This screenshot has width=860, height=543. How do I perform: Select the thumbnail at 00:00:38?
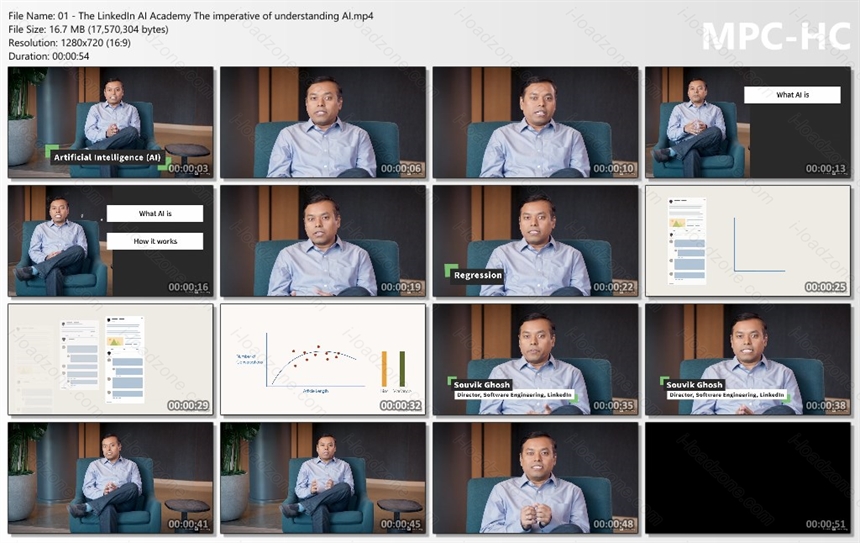748,359
